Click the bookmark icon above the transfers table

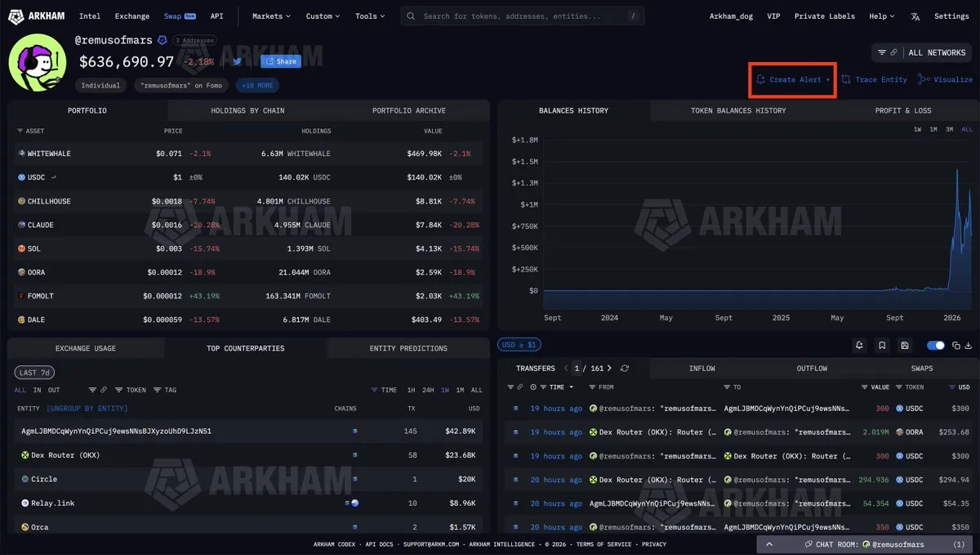pos(882,346)
